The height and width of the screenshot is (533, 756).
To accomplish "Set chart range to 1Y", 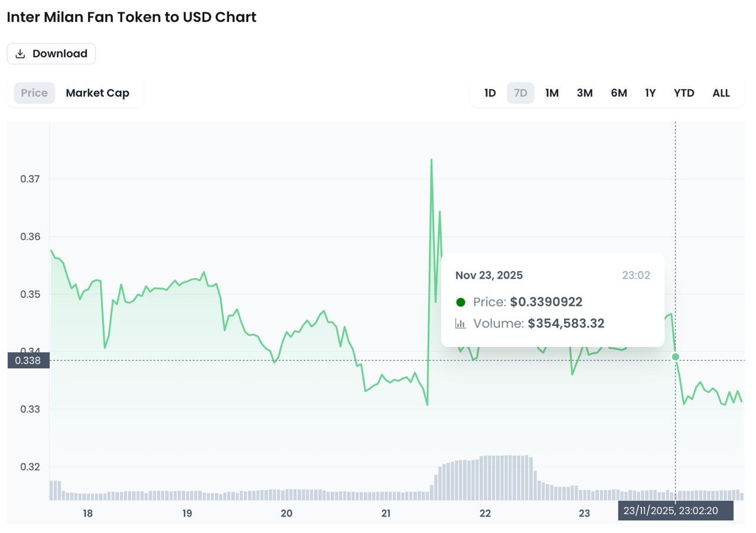I will [650, 93].
